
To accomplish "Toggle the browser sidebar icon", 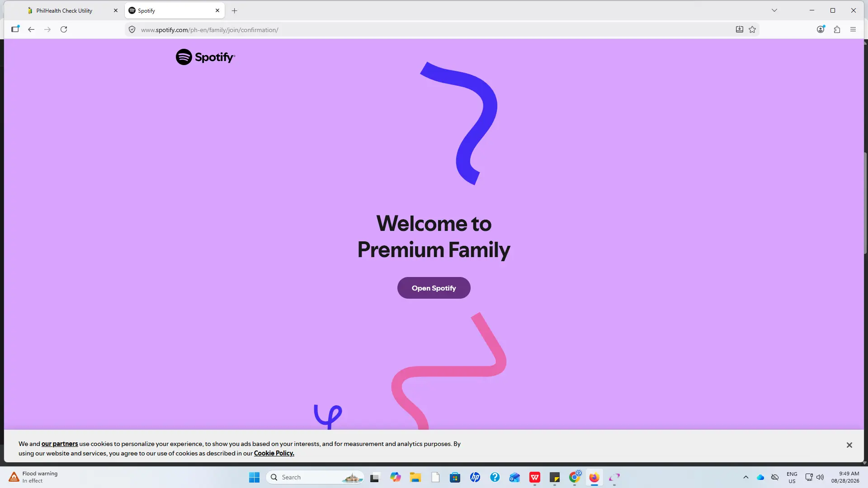I will (x=15, y=29).
